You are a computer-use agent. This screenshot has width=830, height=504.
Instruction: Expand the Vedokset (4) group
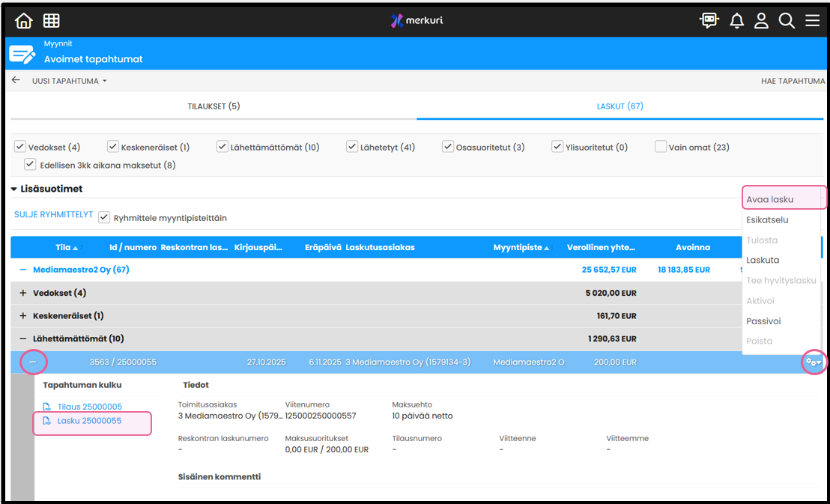pos(22,293)
